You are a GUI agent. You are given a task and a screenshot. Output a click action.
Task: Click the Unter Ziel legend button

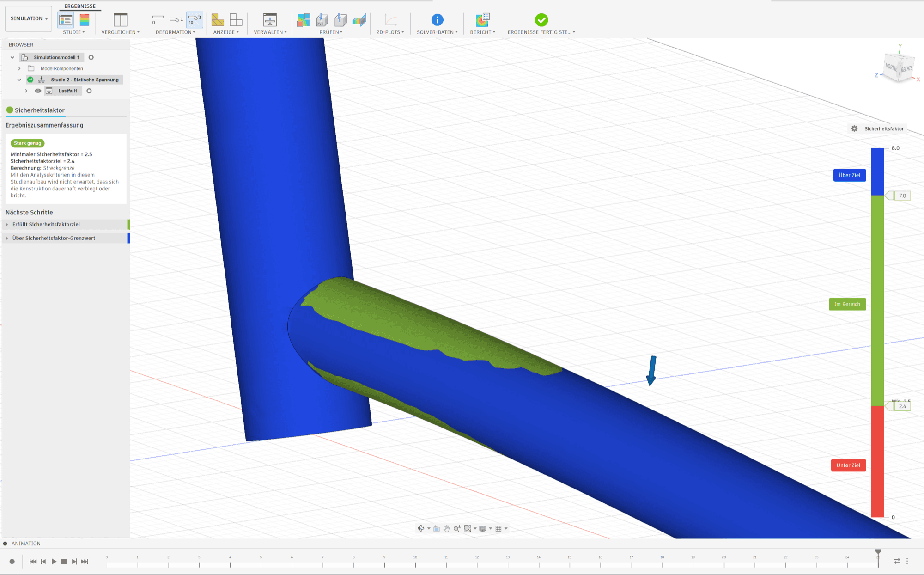coord(848,465)
